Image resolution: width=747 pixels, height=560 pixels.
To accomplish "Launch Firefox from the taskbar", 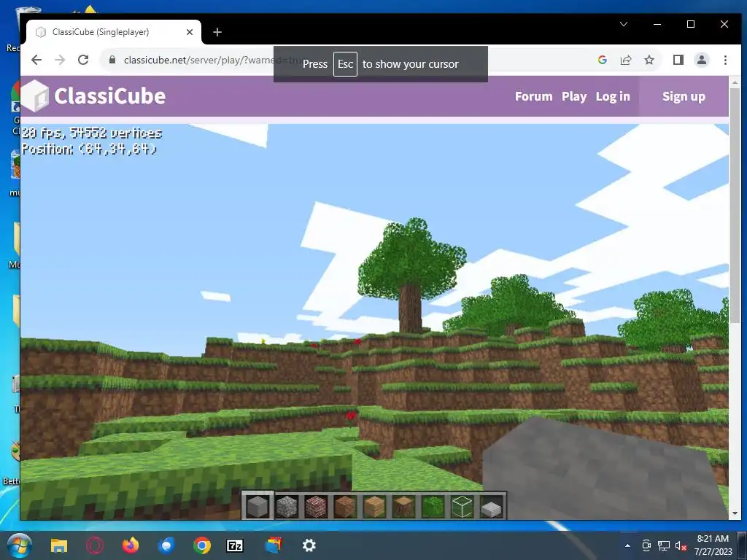I will [x=130, y=545].
